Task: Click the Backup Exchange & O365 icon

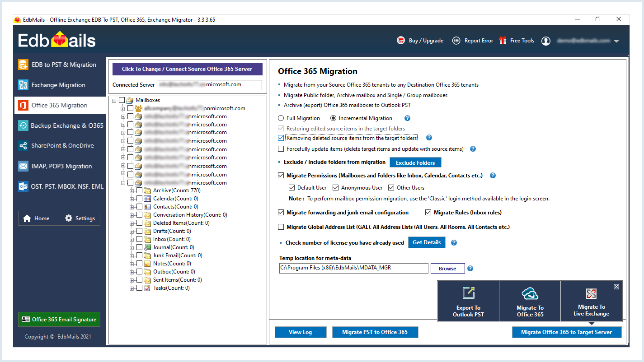Action: (23, 125)
